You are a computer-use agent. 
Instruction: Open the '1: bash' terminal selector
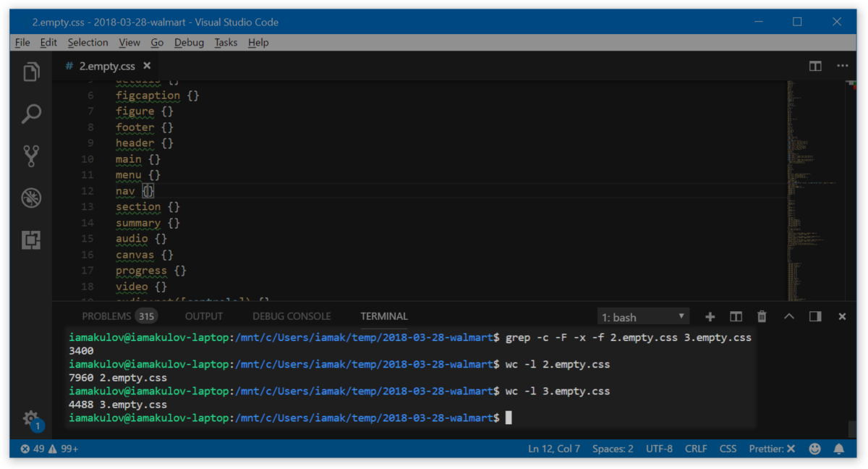(x=642, y=316)
